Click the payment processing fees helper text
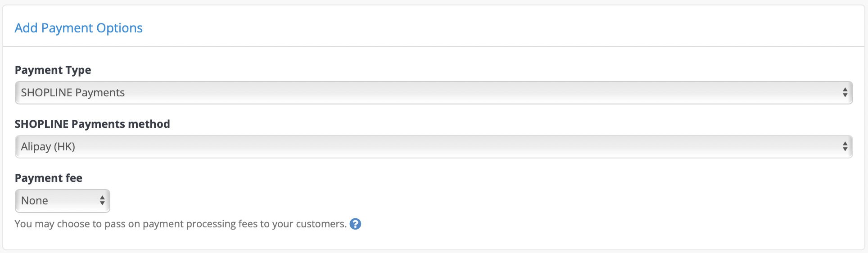The image size is (868, 253). pyautogui.click(x=181, y=224)
